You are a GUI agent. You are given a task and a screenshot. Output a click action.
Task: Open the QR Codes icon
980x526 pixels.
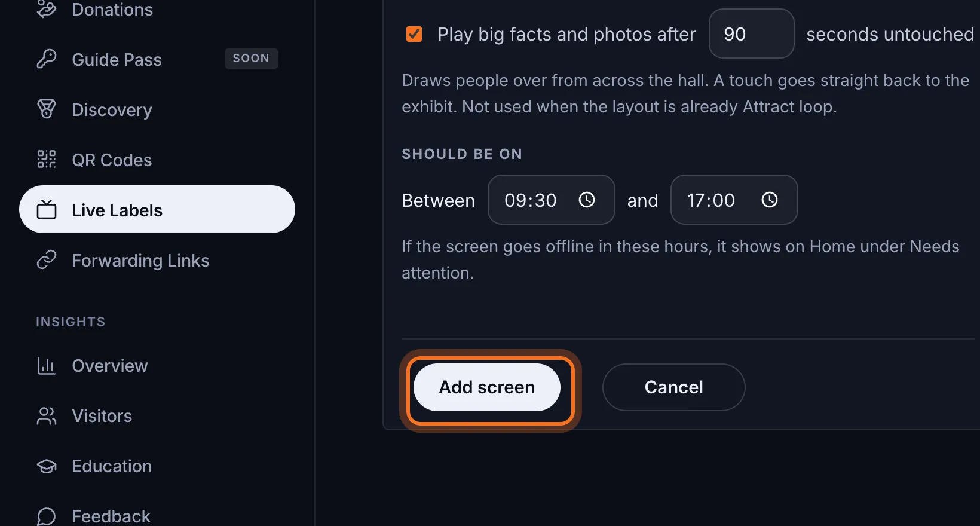point(47,160)
